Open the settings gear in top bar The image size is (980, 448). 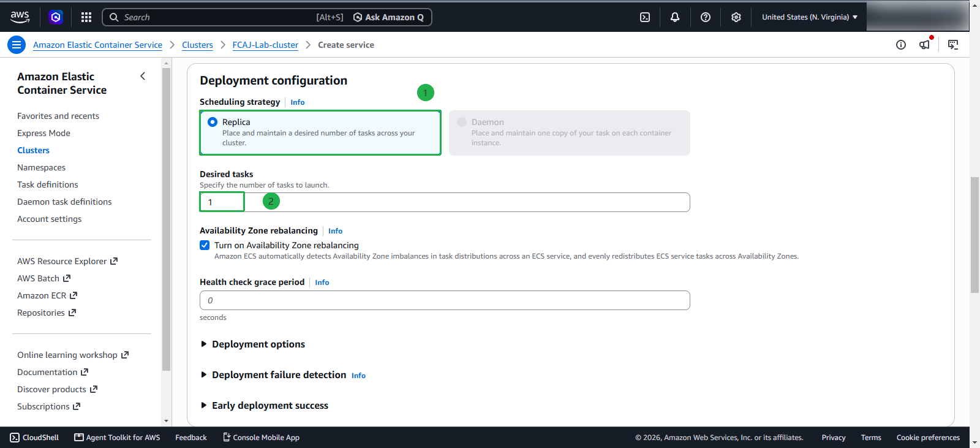(x=736, y=17)
